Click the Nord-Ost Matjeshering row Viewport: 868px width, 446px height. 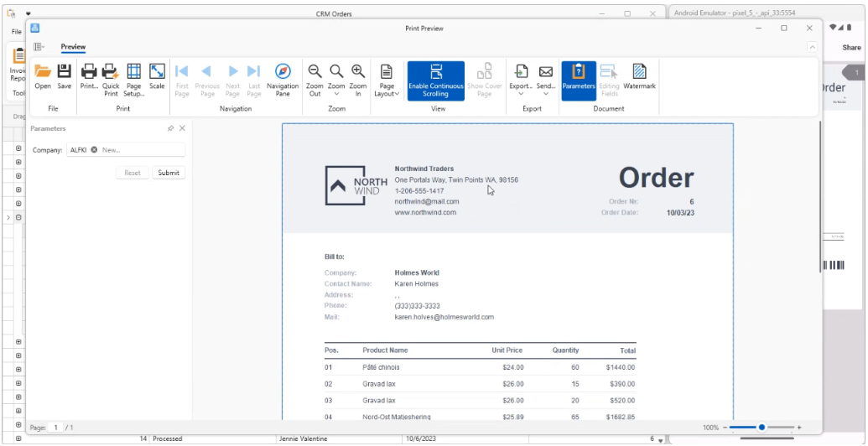(480, 417)
